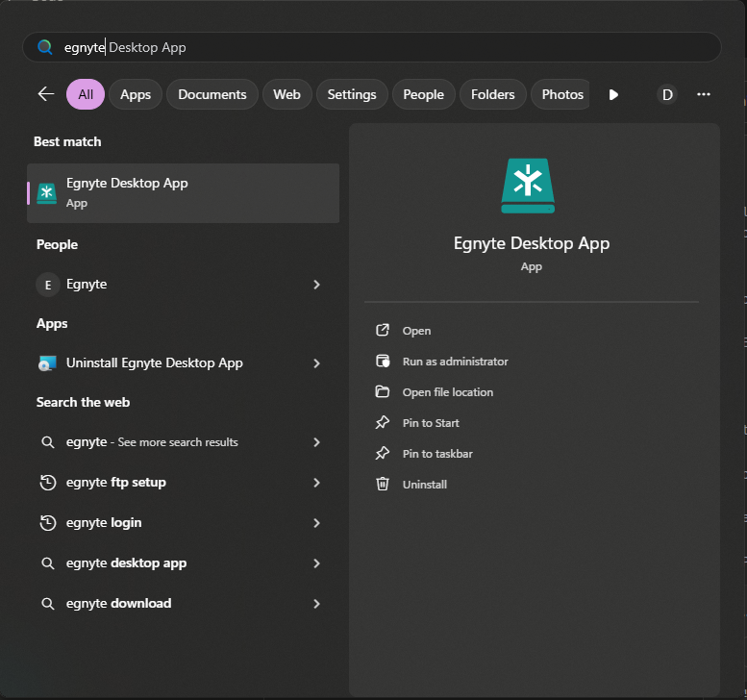The height and width of the screenshot is (700, 747).
Task: Click the Pin to taskbar pin icon
Action: click(x=383, y=453)
